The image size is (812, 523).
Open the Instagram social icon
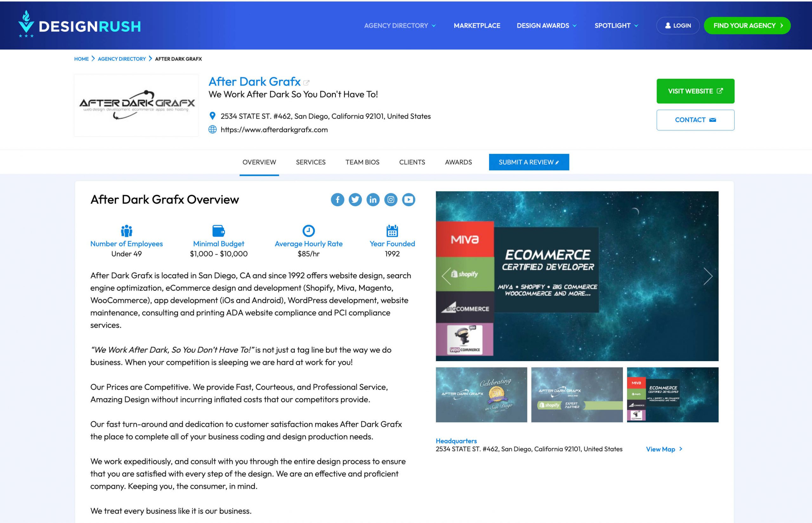tap(390, 200)
